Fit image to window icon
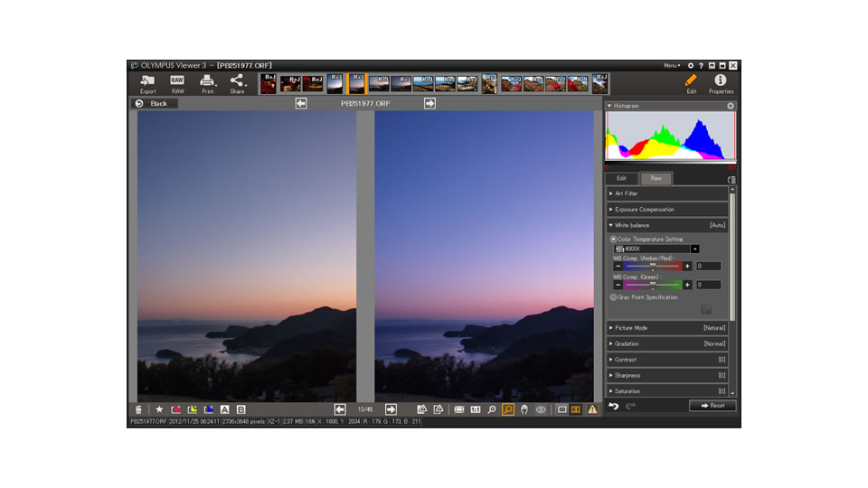Viewport: 868px width, 488px height. 459,409
